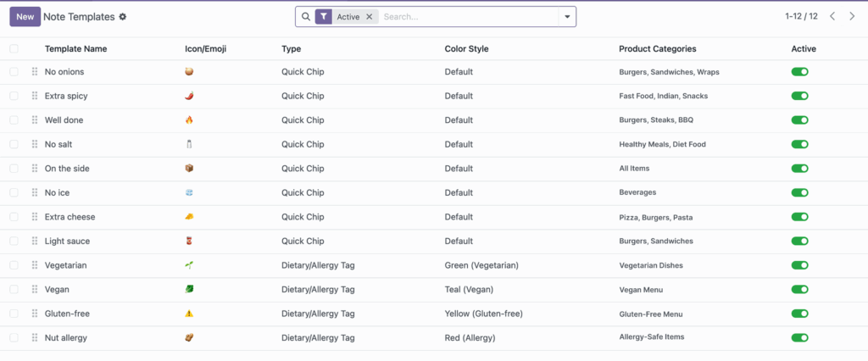Open the search options dropdown arrow
The width and height of the screenshot is (868, 361).
[x=567, y=17]
